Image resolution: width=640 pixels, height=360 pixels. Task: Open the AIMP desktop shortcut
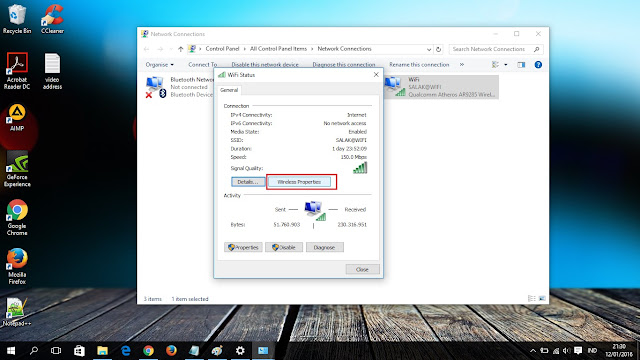click(x=17, y=118)
